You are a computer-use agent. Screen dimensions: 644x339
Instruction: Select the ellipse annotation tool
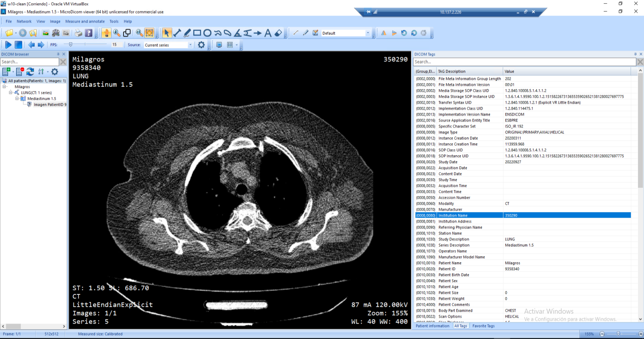(x=207, y=33)
